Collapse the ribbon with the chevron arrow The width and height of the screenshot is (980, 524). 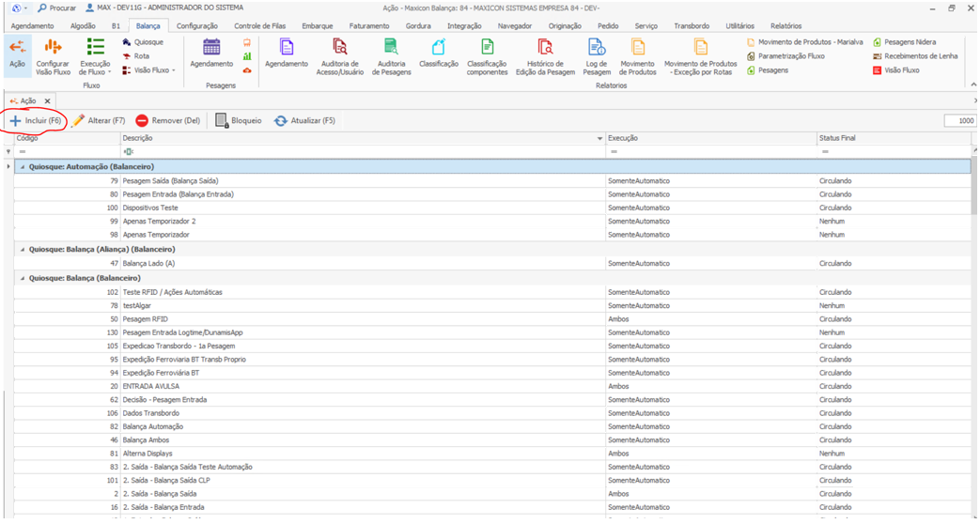(x=973, y=85)
